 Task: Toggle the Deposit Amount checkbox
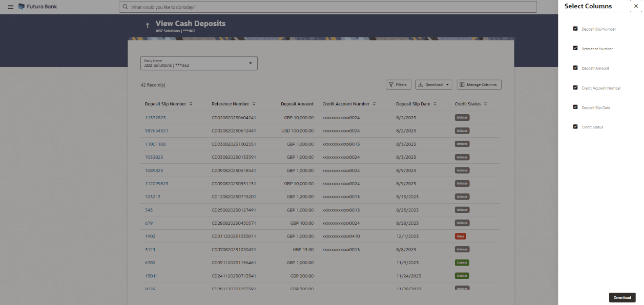coord(575,68)
